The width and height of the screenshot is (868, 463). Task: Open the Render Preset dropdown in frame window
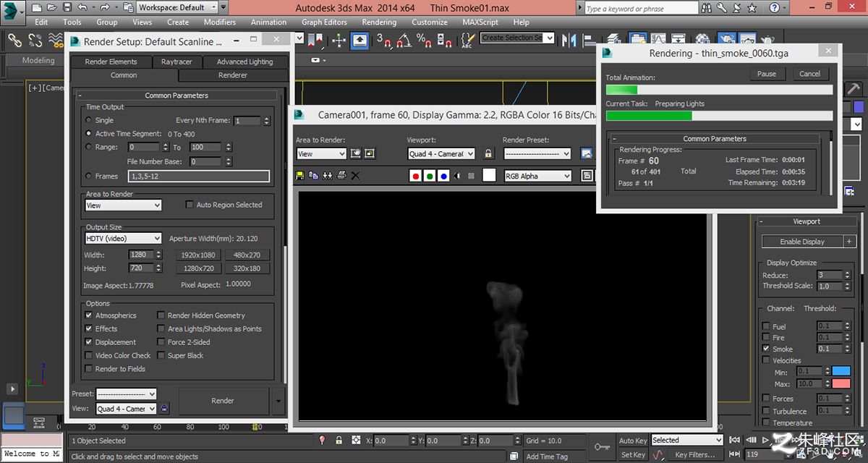click(x=537, y=154)
